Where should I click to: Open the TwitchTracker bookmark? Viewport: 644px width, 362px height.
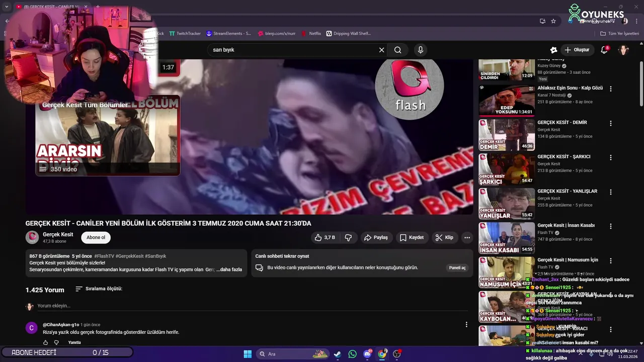point(185,34)
